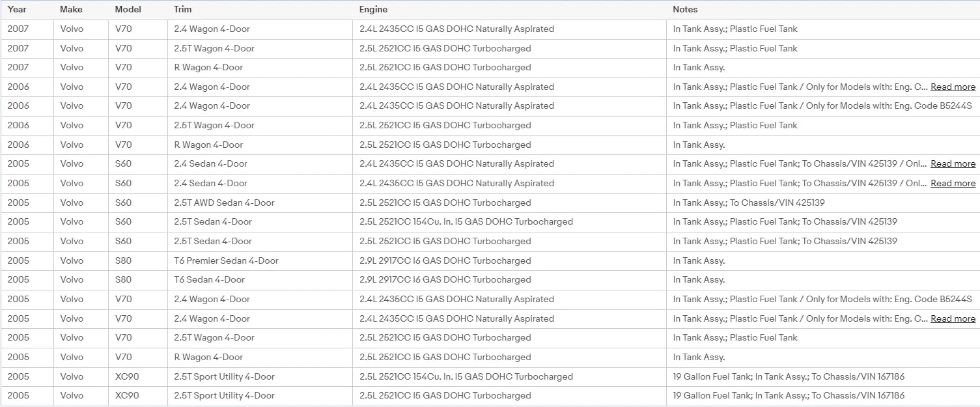Screen dimensions: 980x407
Task: Click the Naturally Aspirated engine cell in the 2007 row
Action: point(509,29)
